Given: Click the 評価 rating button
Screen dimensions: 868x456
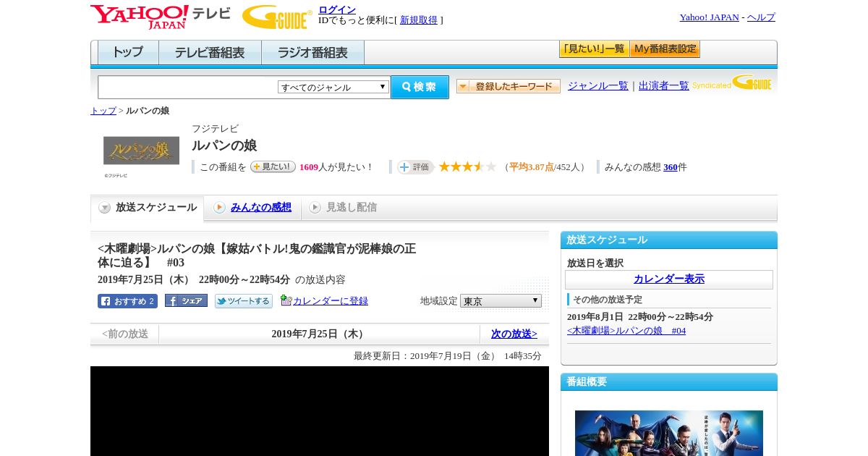Looking at the screenshot, I should pyautogui.click(x=415, y=167).
